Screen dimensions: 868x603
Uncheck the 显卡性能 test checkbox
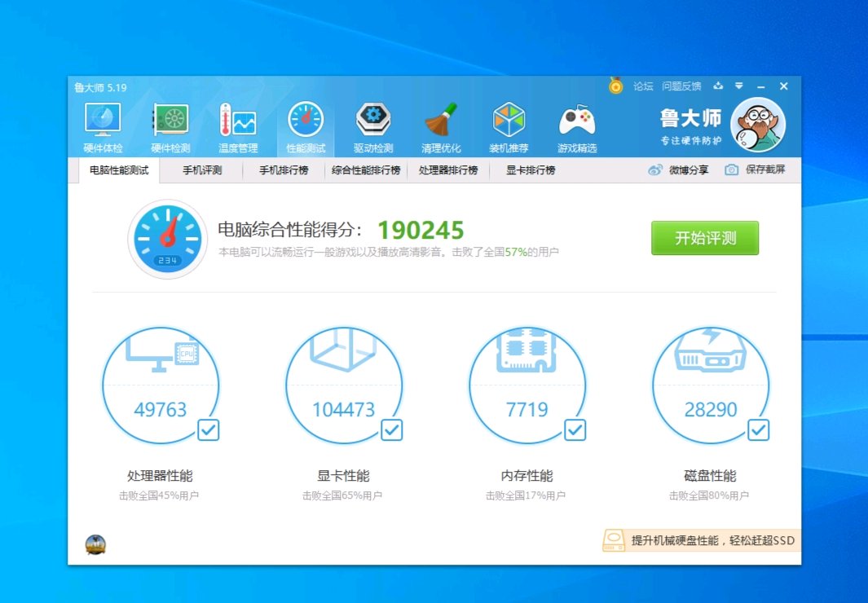(x=391, y=430)
